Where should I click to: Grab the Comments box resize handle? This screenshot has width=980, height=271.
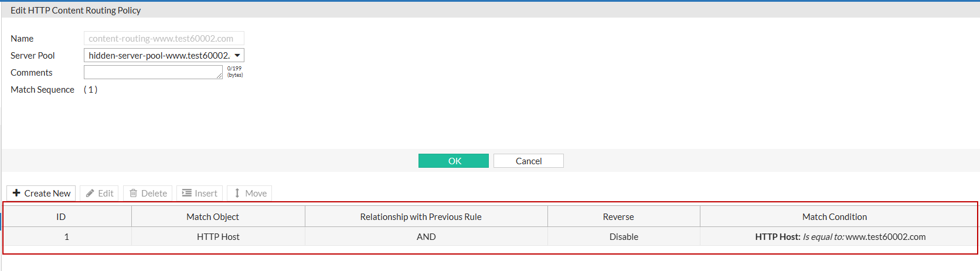pyautogui.click(x=220, y=76)
